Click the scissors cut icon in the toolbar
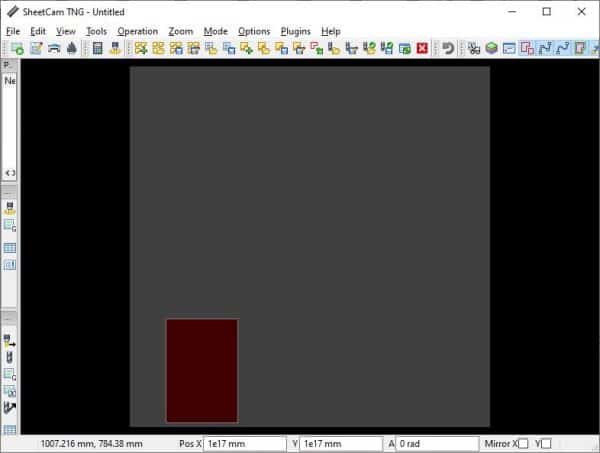Screen dimensions: 600x453 click(x=474, y=48)
